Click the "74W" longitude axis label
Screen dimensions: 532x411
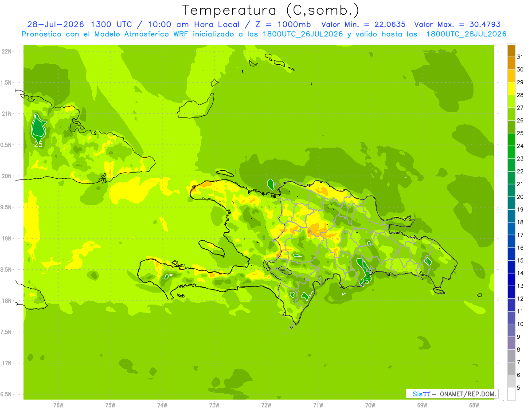(162, 405)
